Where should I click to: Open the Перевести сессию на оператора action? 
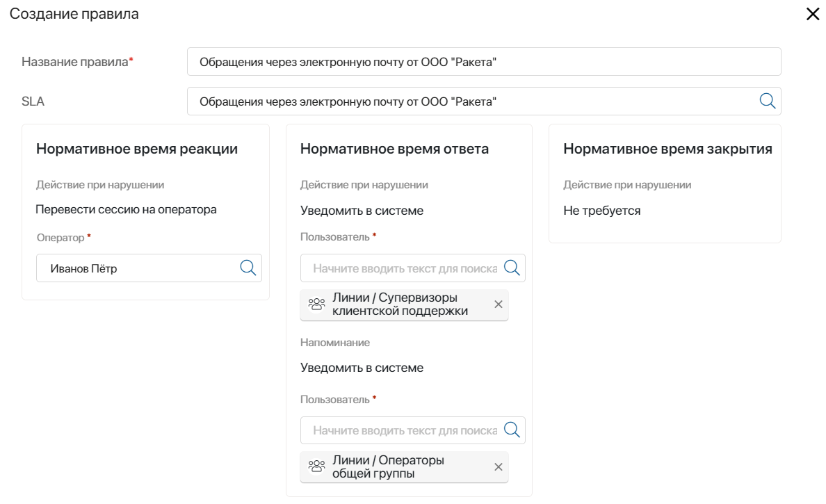click(x=126, y=209)
